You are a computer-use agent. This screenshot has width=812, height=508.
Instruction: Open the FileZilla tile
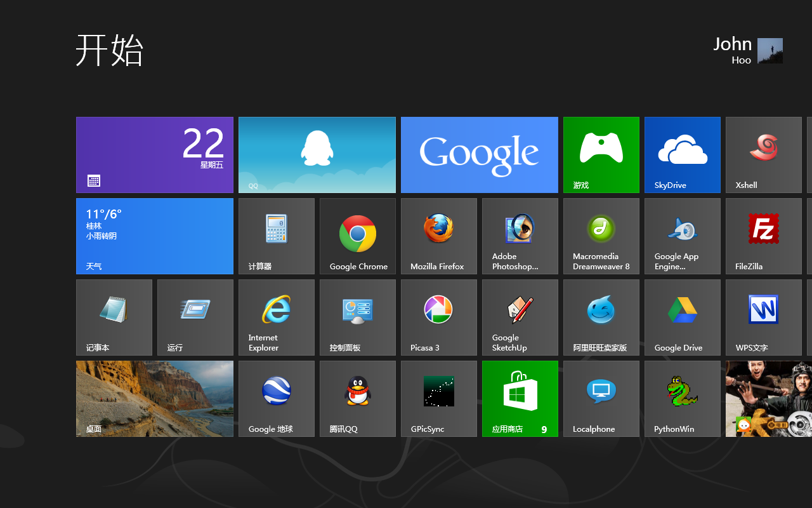pyautogui.click(x=763, y=236)
